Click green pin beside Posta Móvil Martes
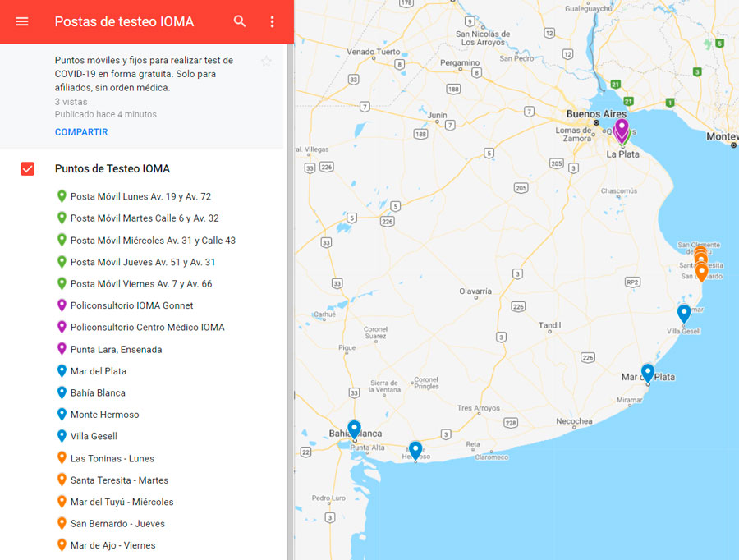This screenshot has height=560, width=739. pyautogui.click(x=62, y=218)
